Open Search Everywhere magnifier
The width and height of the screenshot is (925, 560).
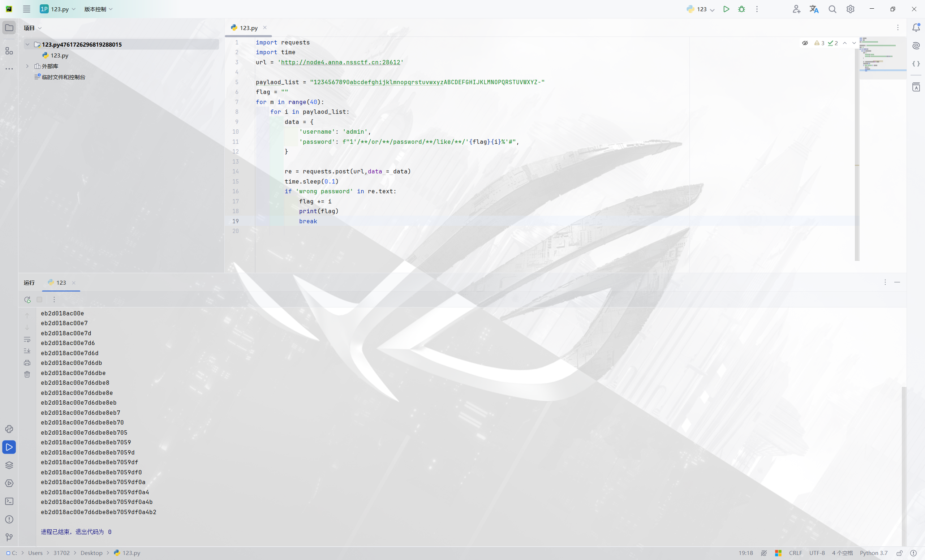click(x=832, y=9)
